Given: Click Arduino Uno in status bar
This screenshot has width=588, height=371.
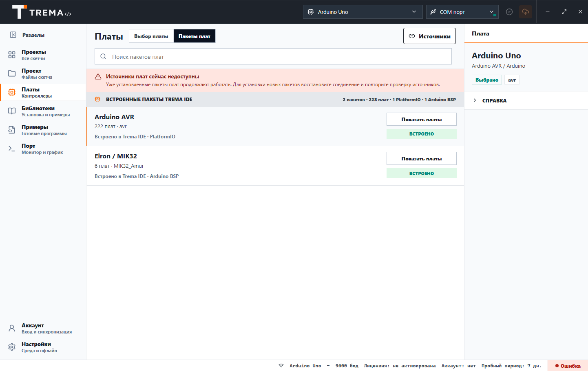Looking at the screenshot, I should (305, 366).
